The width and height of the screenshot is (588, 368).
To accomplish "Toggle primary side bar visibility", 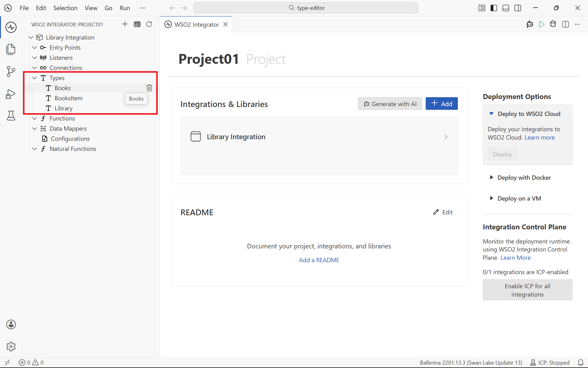I will click(494, 8).
